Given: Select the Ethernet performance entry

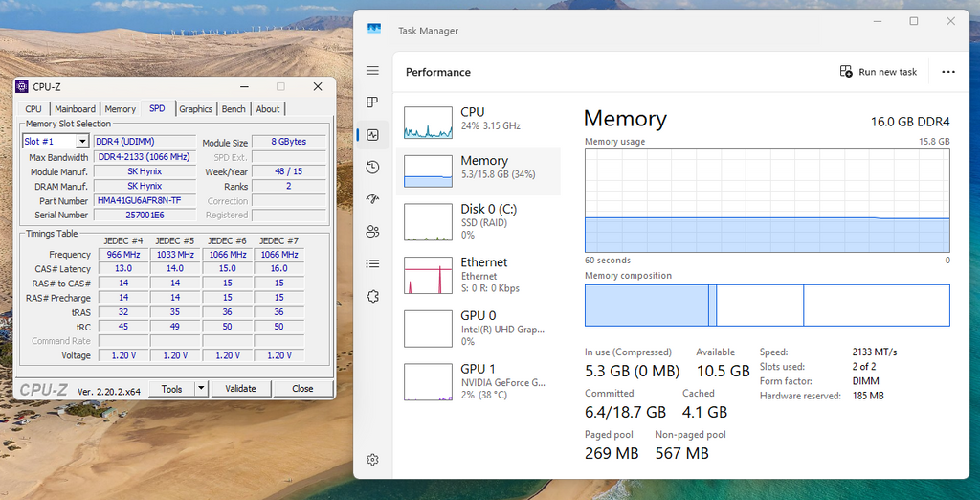Looking at the screenshot, I should [479, 275].
